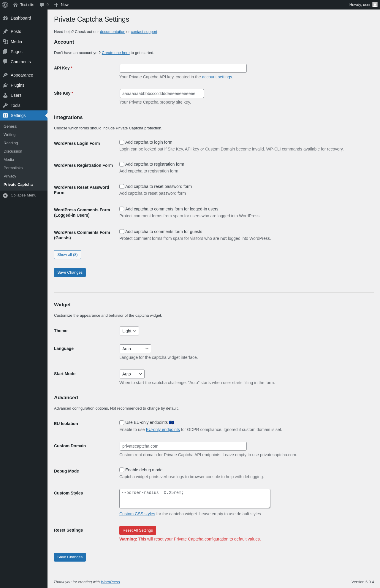Screen dimensions: 380x588
Task: Click Version 6.9.4 text
Action: 363,582
